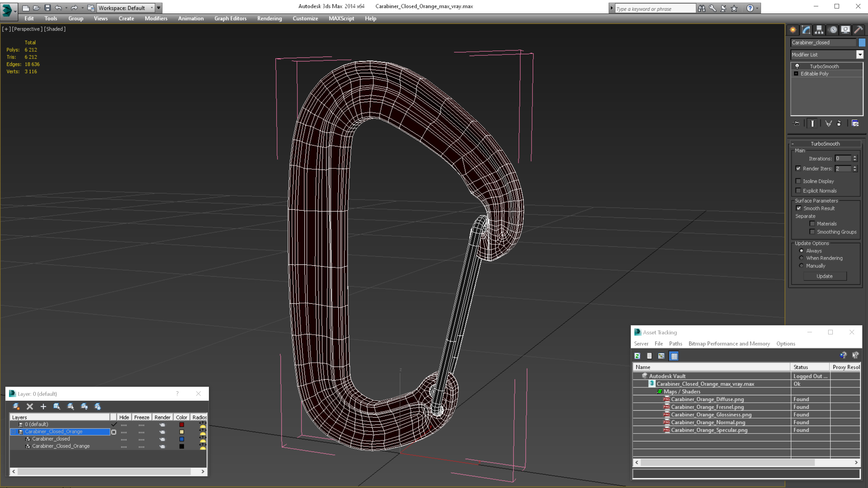Screen dimensions: 868x488
Task: Expand the Editable Poly sub-object tree
Action: (x=796, y=74)
